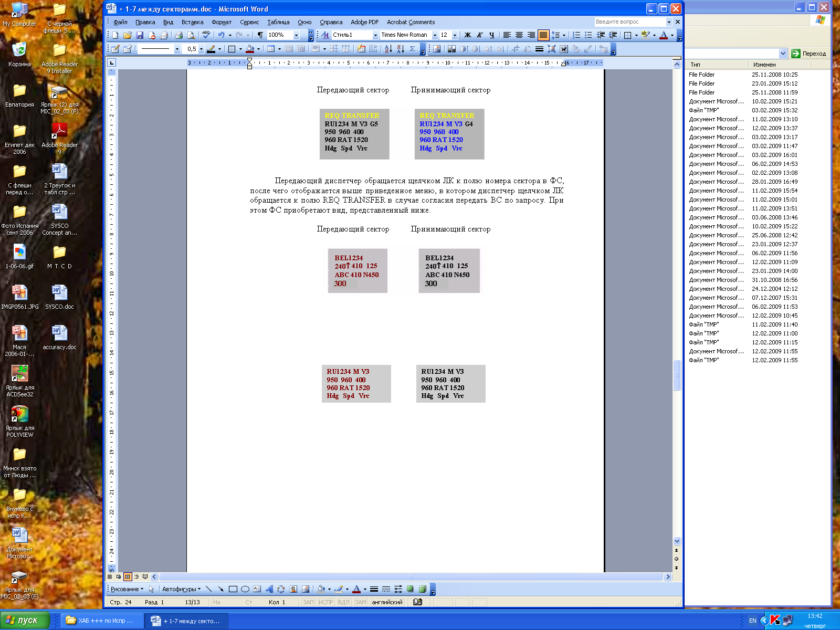The height and width of the screenshot is (630, 840).
Task: Click the Insert Picture icon in Picture toolbar
Action: 436,49
